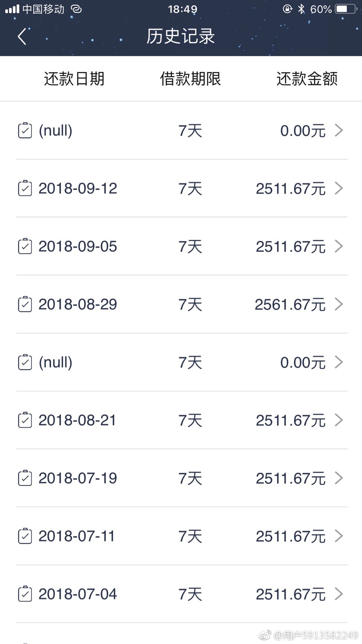Tap the battery icon in the status bar

click(345, 9)
